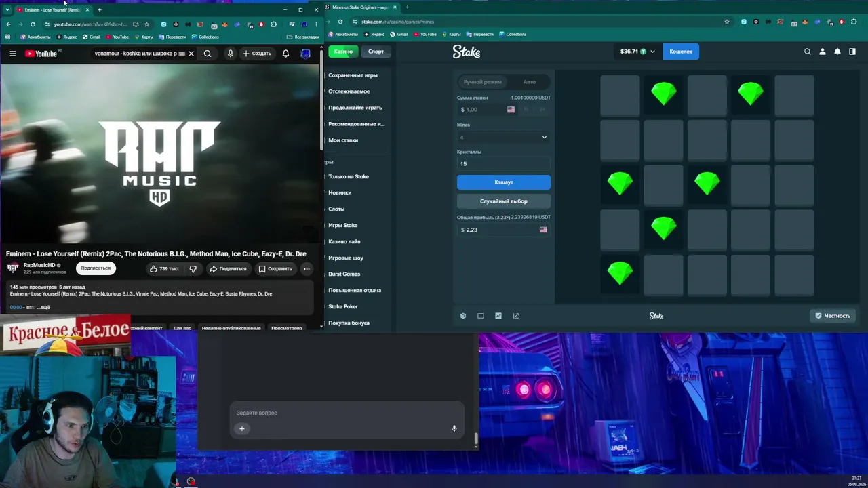Go to the YouTube home logo
Screen dimensions: 868x488
(x=41, y=54)
